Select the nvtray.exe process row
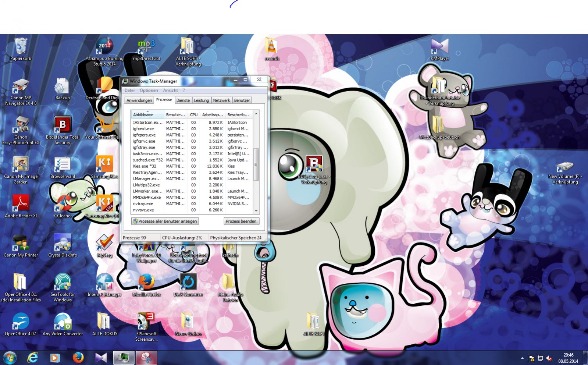The height and width of the screenshot is (365, 588). [192, 203]
